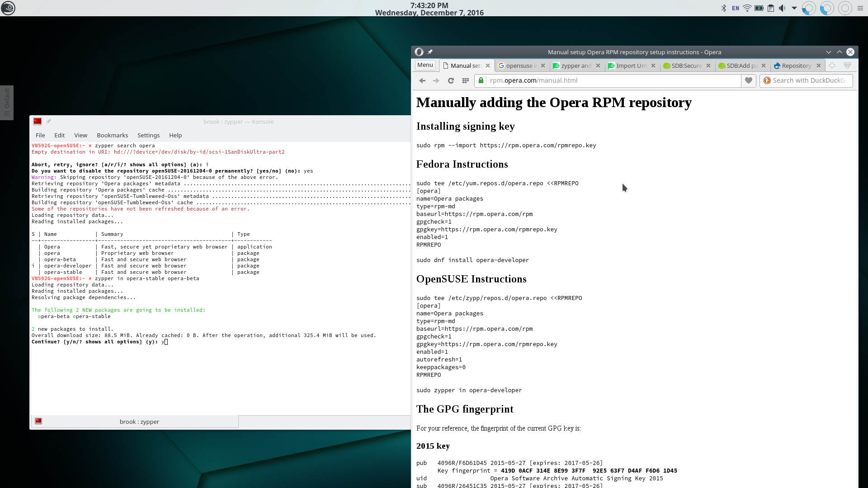This screenshot has height=488, width=868.
Task: Switch to the 'Manual setup' tab
Action: (466, 66)
